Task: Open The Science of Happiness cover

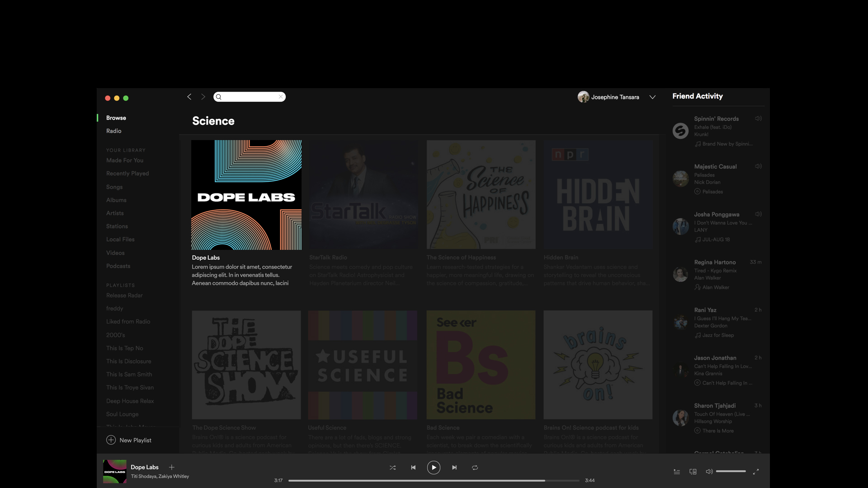Action: pyautogui.click(x=481, y=195)
